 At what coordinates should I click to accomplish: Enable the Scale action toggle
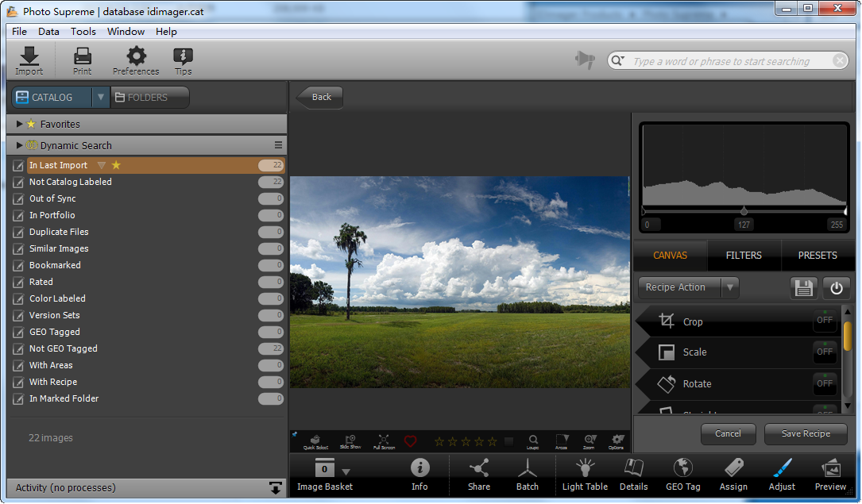coord(825,352)
